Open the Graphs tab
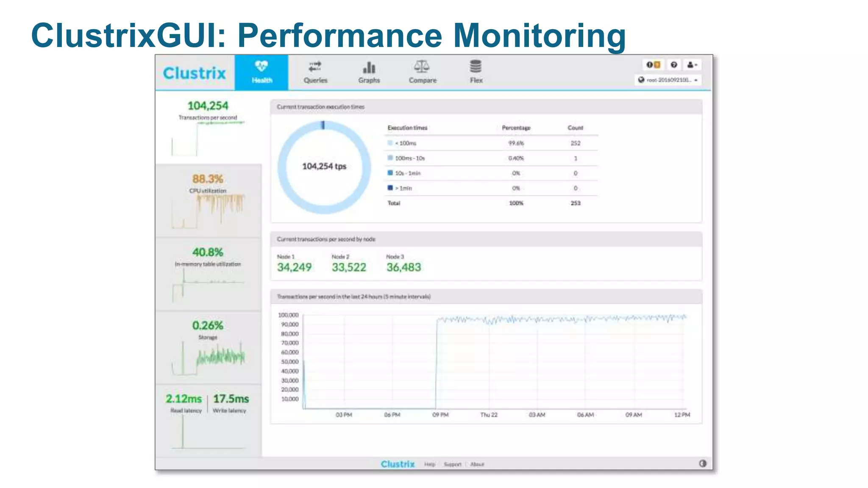Image resolution: width=868 pixels, height=488 pixels. [x=369, y=72]
